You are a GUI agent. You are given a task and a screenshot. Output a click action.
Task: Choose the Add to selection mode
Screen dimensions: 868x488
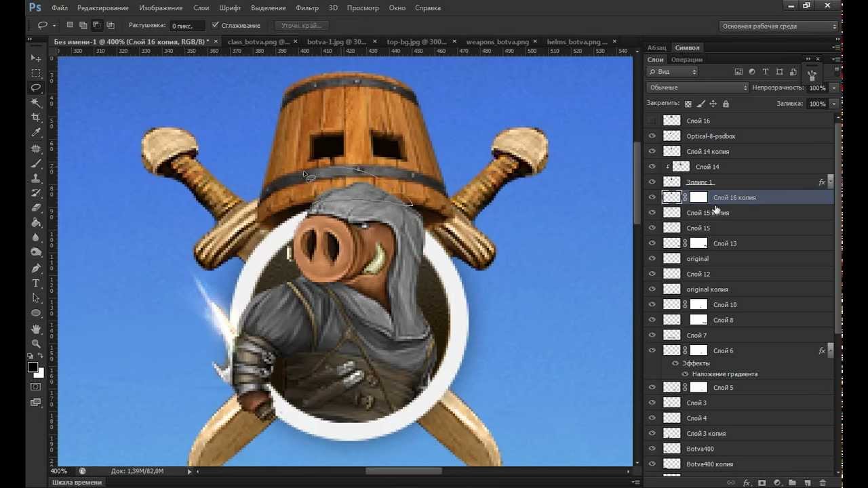click(x=83, y=25)
